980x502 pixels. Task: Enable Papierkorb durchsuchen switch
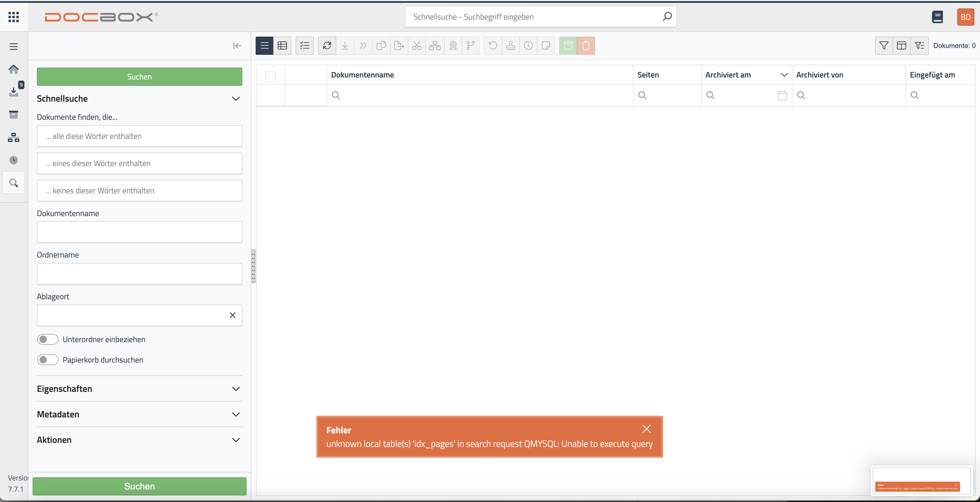48,360
